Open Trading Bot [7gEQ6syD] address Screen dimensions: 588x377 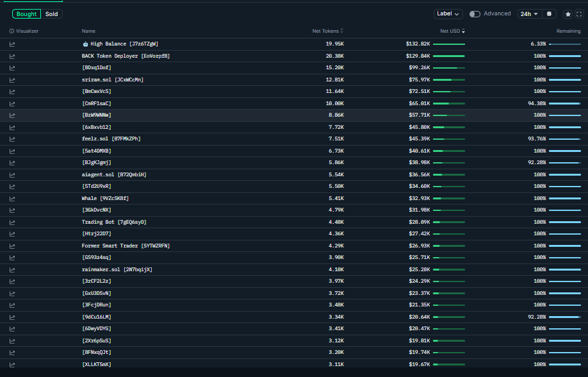click(114, 222)
